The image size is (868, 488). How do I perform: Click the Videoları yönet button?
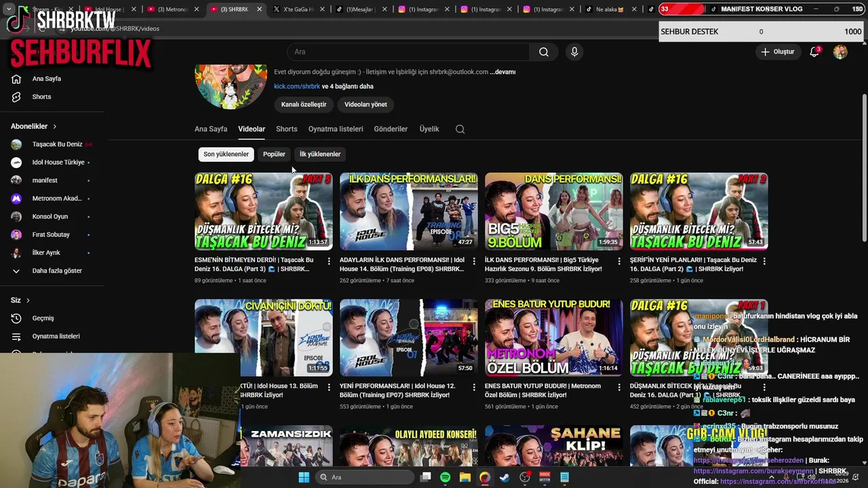366,104
